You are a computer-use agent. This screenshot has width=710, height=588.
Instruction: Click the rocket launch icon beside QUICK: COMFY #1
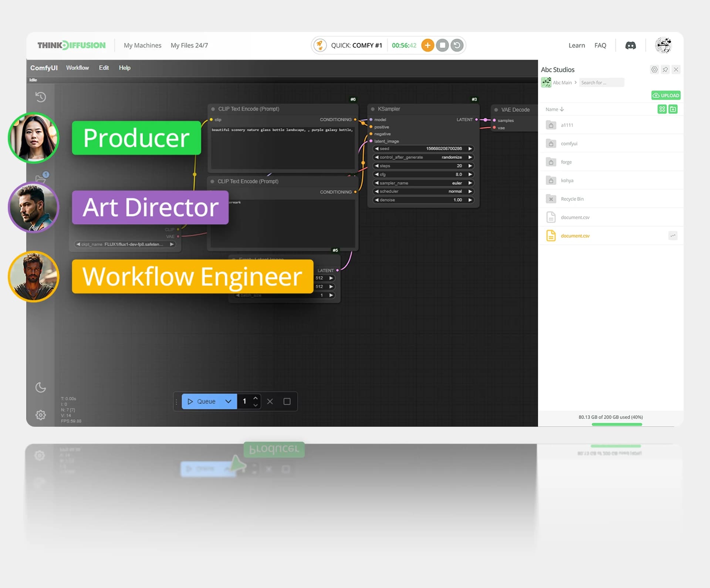point(320,45)
